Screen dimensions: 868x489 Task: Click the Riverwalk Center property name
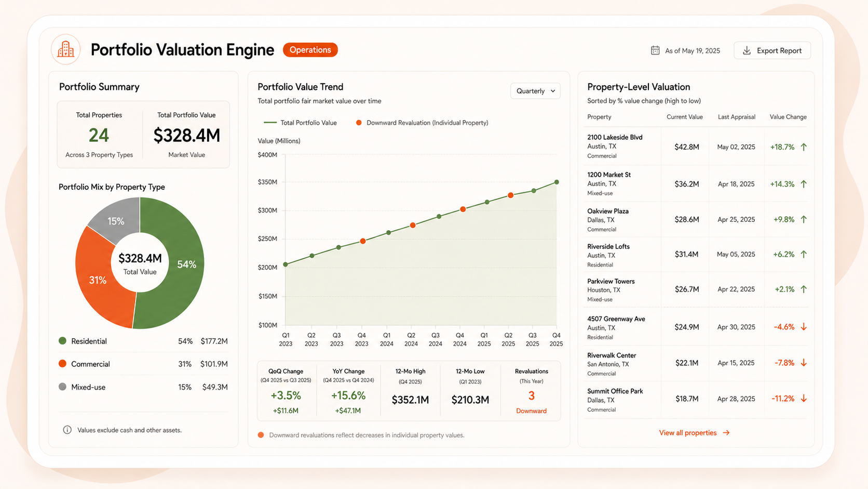[612, 355]
